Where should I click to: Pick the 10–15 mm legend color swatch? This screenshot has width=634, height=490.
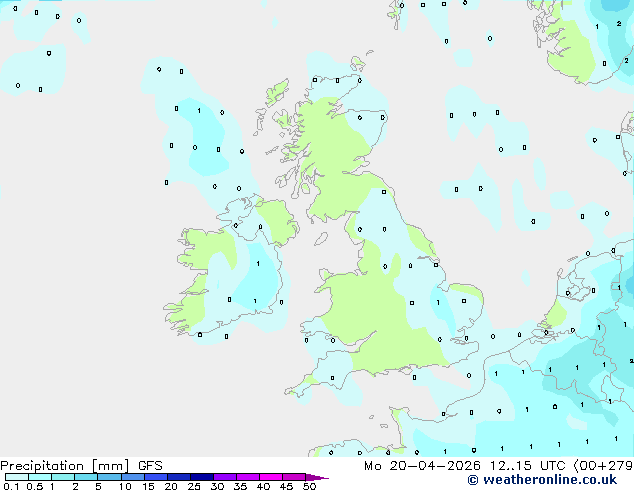tap(133, 477)
